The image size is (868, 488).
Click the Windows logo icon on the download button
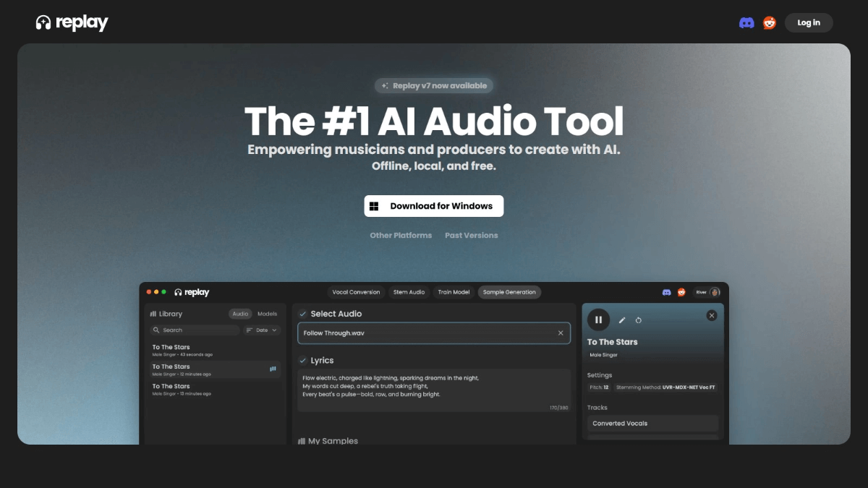[374, 206]
